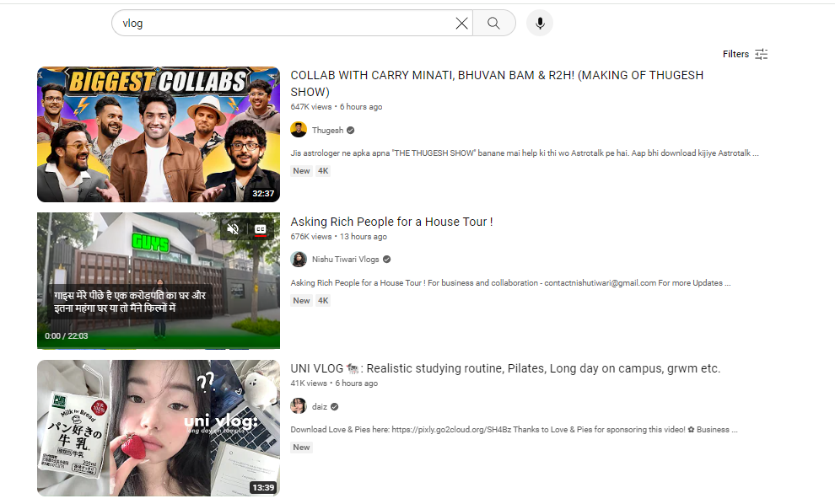Open Thugesh channel avatar
This screenshot has height=504, width=835.
tap(299, 130)
